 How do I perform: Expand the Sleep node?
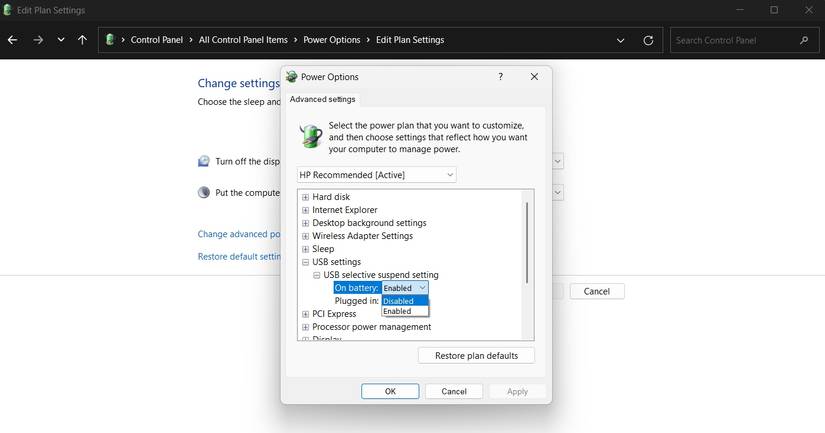tap(305, 249)
